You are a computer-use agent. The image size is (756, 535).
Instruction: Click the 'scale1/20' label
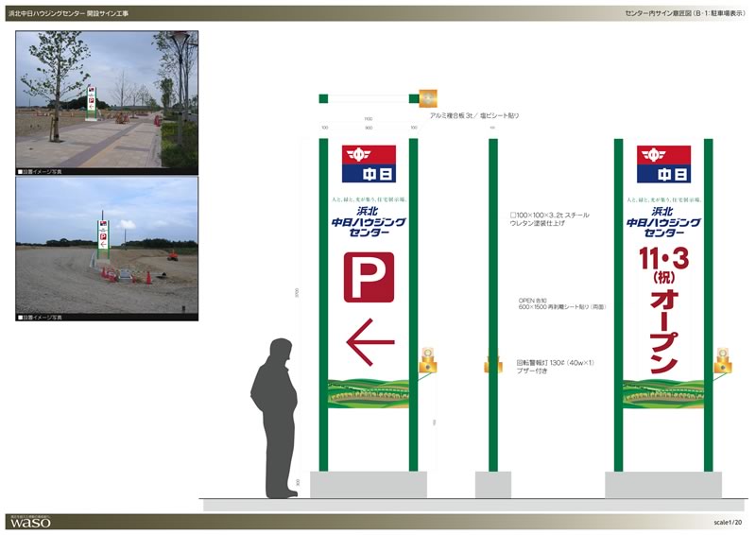coord(728,522)
